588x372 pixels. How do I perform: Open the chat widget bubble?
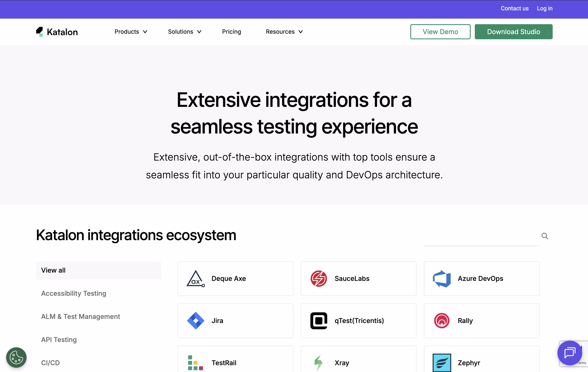click(569, 353)
